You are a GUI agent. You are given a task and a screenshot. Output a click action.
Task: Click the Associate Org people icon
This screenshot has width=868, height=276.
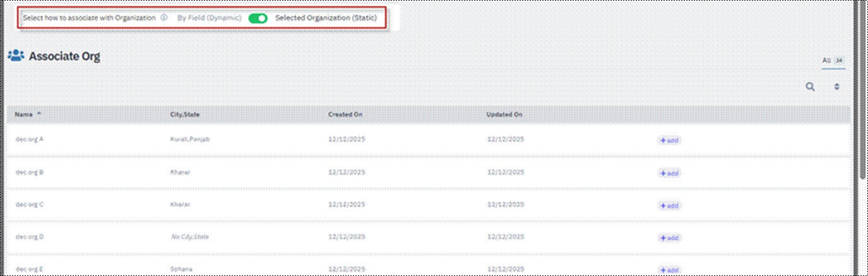point(16,56)
